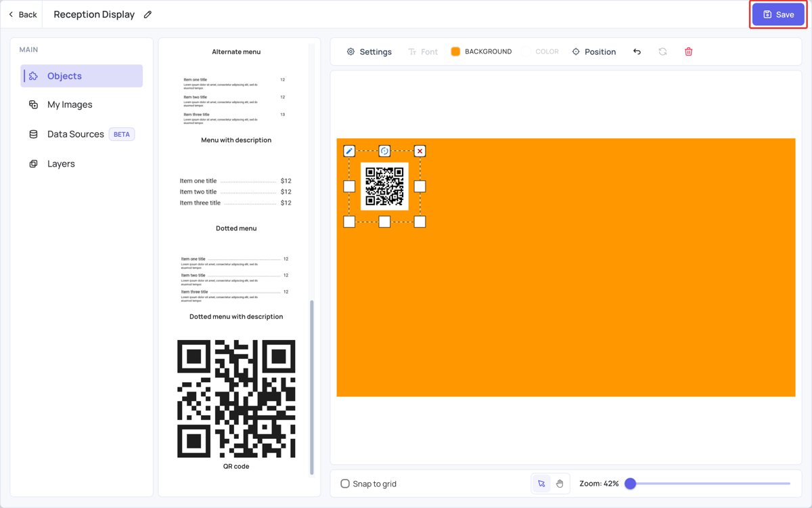Image resolution: width=812 pixels, height=508 pixels.
Task: Remove the QR object with the red X handle
Action: tap(420, 151)
